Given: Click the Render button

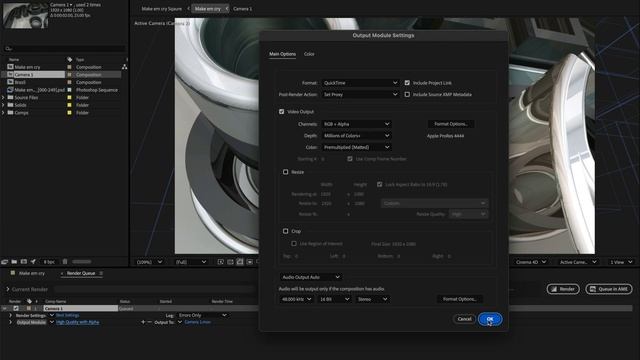Looking at the screenshot, I should tap(563, 289).
